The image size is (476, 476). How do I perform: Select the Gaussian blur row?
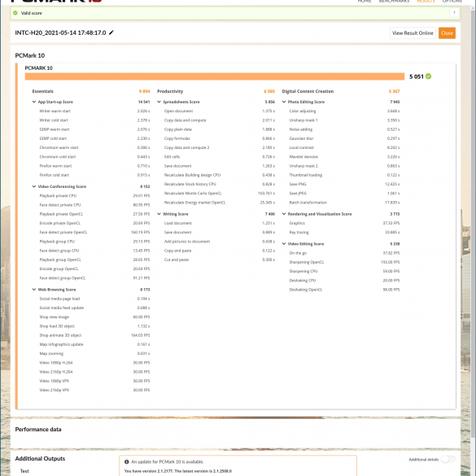(x=344, y=138)
